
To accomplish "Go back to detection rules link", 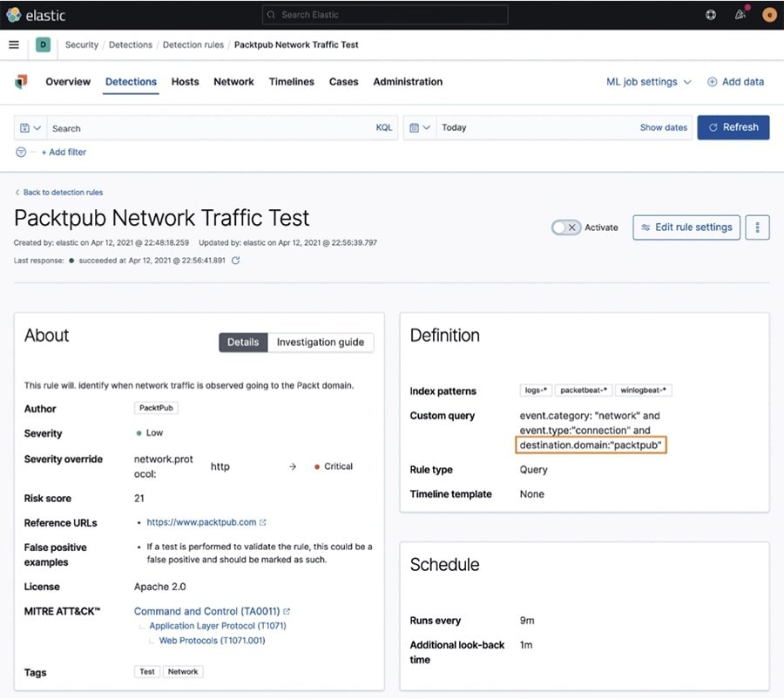I will (62, 193).
